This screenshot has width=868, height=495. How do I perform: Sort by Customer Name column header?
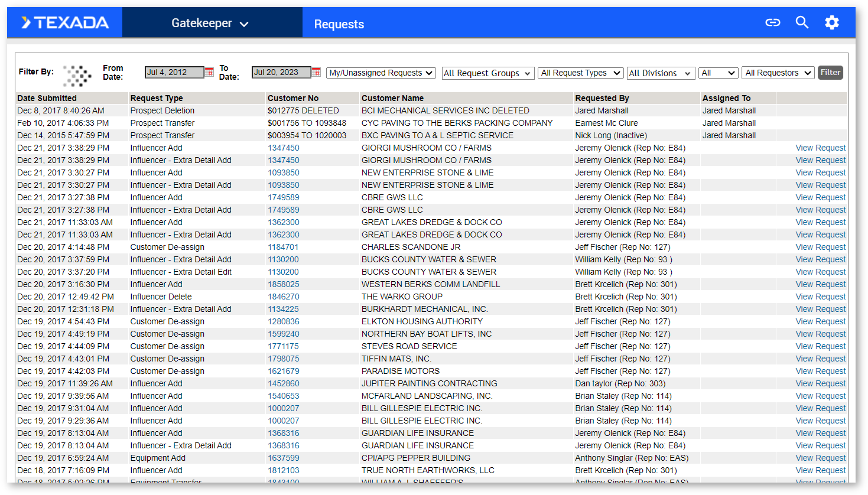point(392,98)
